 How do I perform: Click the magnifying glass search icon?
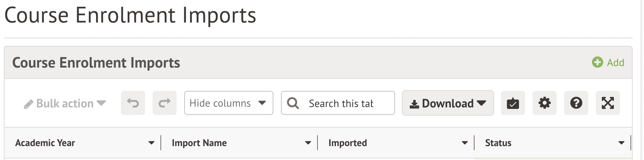tap(293, 103)
